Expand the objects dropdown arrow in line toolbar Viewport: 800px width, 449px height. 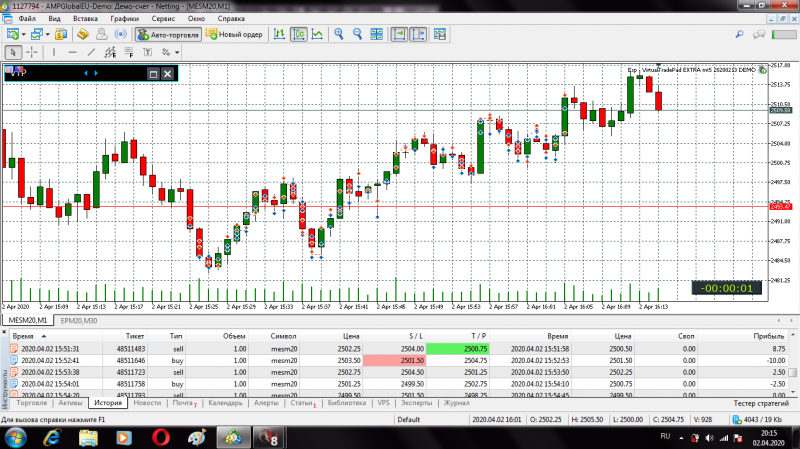click(x=177, y=53)
